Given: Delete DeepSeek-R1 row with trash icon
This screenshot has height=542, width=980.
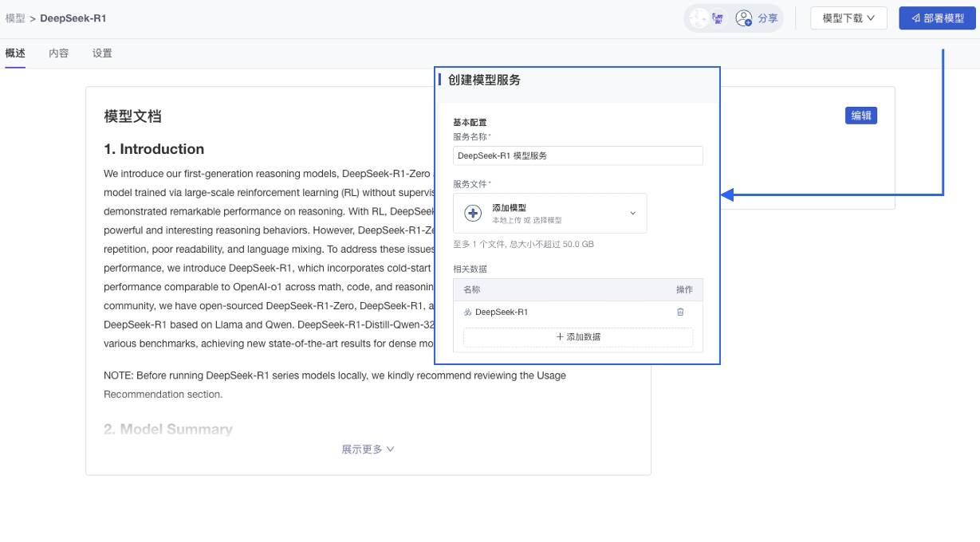Looking at the screenshot, I should coord(680,312).
